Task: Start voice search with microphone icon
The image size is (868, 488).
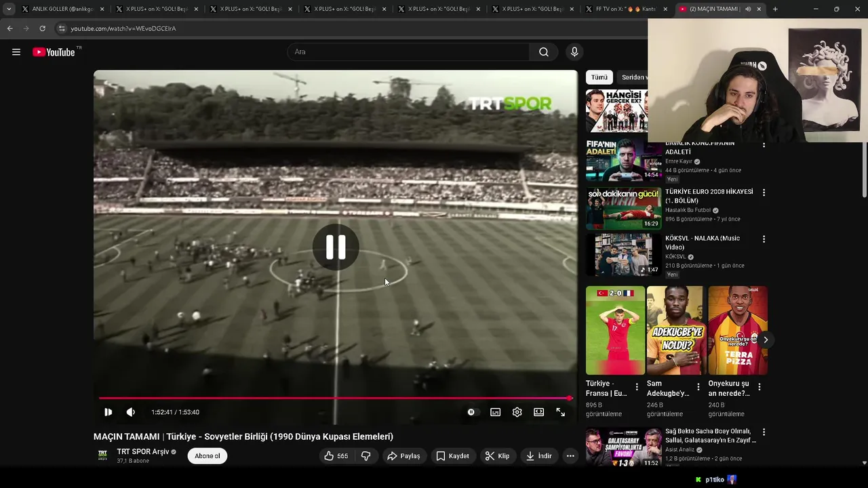Action: coord(574,52)
